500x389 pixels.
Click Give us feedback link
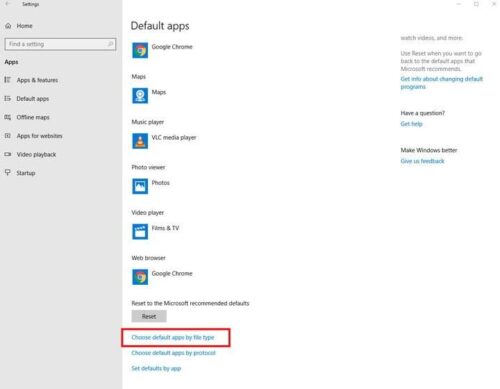[x=422, y=161]
